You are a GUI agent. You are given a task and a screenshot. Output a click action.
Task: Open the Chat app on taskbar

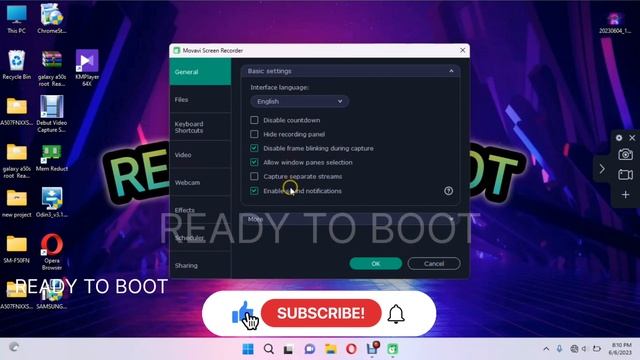[x=310, y=349]
